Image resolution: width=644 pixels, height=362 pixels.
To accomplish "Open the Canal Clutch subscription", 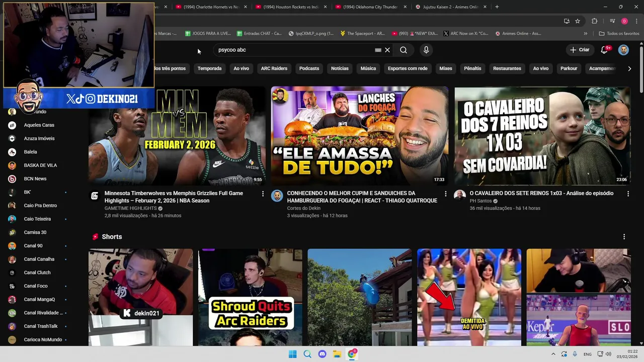I will tap(37, 273).
